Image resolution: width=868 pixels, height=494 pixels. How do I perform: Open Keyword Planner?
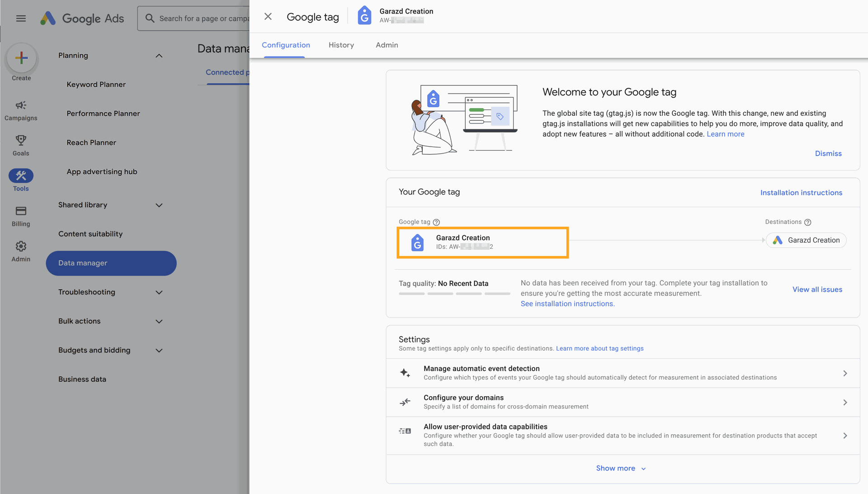point(96,85)
